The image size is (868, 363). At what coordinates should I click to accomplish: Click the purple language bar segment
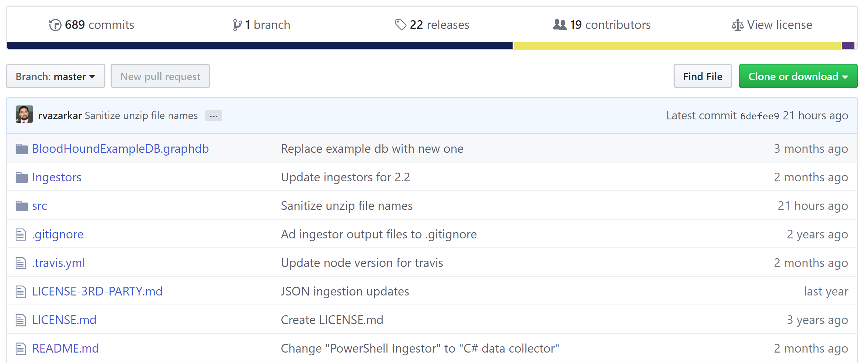(848, 45)
